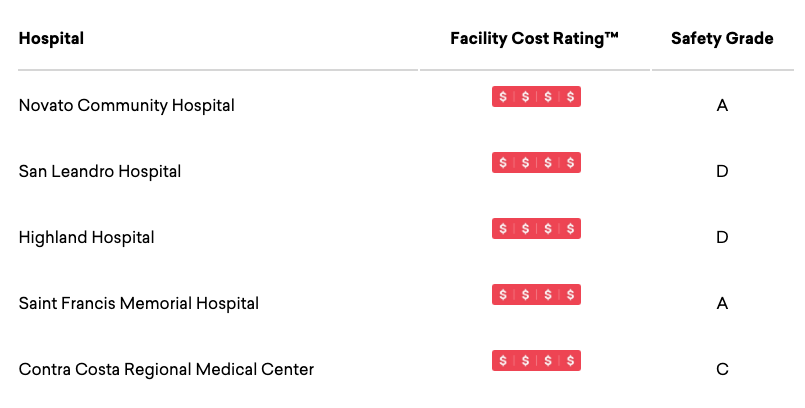
Task: Open Saint Francis Memorial Hospital entry
Action: (139, 303)
